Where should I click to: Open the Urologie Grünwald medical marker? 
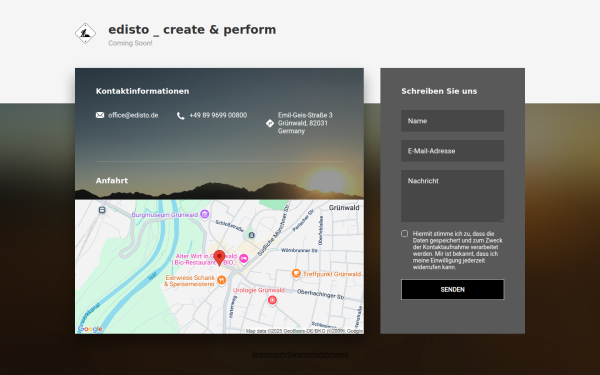coord(272,300)
